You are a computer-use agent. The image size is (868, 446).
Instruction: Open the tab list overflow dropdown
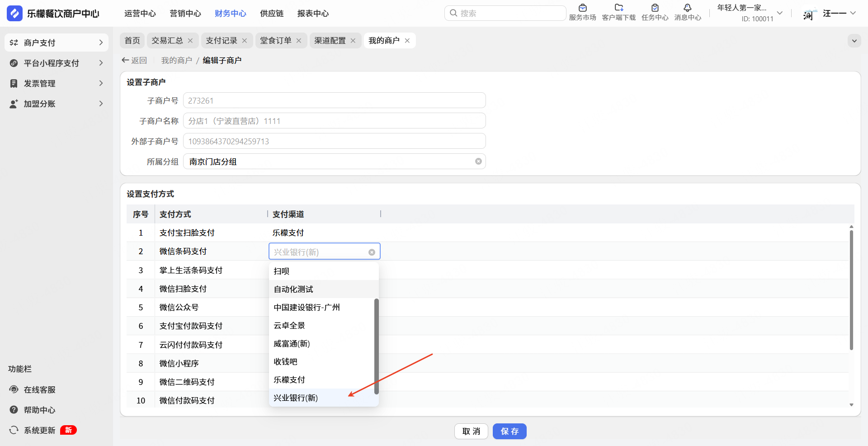coord(854,41)
